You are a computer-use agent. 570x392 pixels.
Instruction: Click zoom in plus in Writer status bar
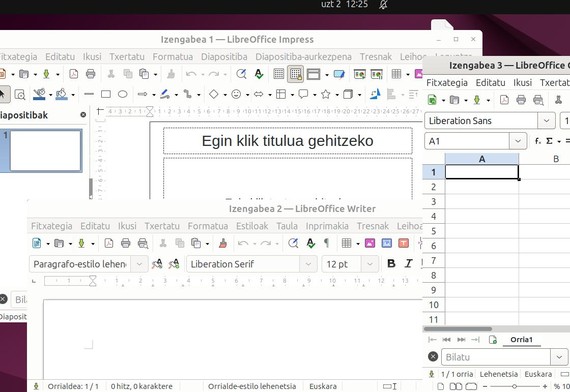tap(545, 387)
